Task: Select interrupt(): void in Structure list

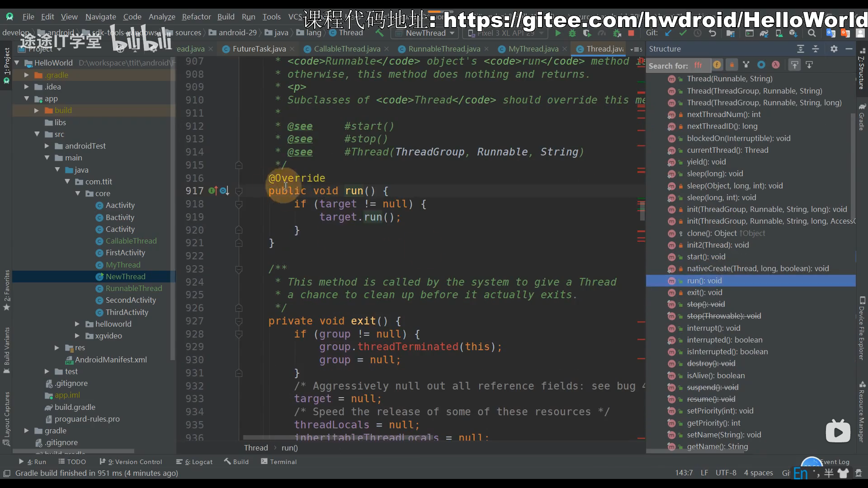Action: click(713, 328)
